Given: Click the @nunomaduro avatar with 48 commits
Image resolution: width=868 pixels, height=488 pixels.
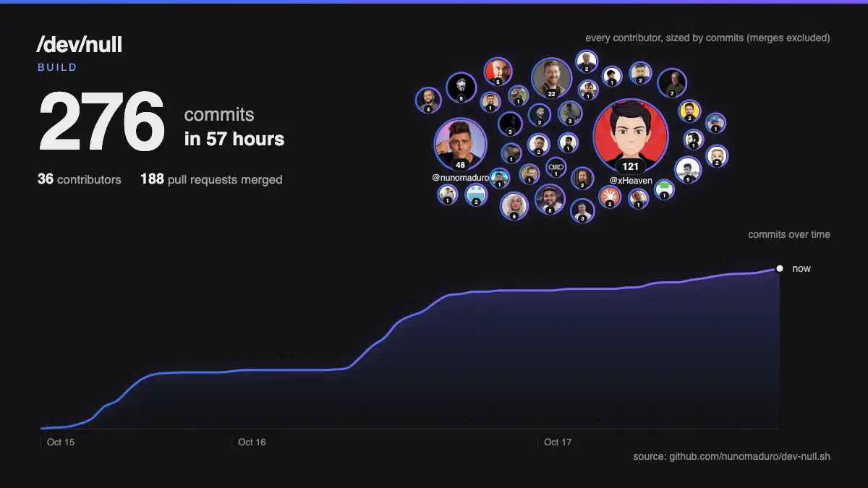Looking at the screenshot, I should click(x=460, y=143).
